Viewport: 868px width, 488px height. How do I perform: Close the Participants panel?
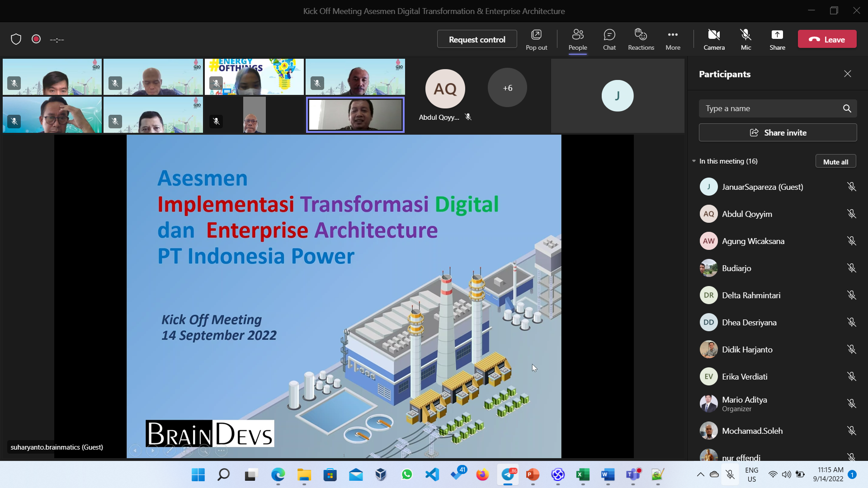click(847, 74)
